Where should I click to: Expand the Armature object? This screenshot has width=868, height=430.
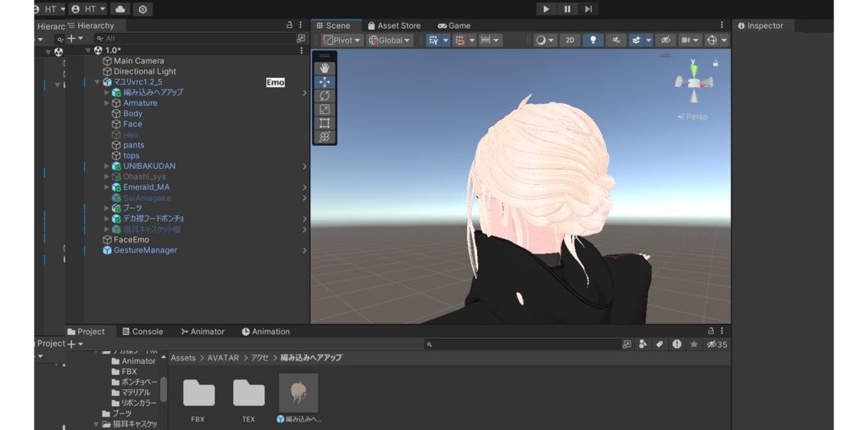[x=107, y=103]
